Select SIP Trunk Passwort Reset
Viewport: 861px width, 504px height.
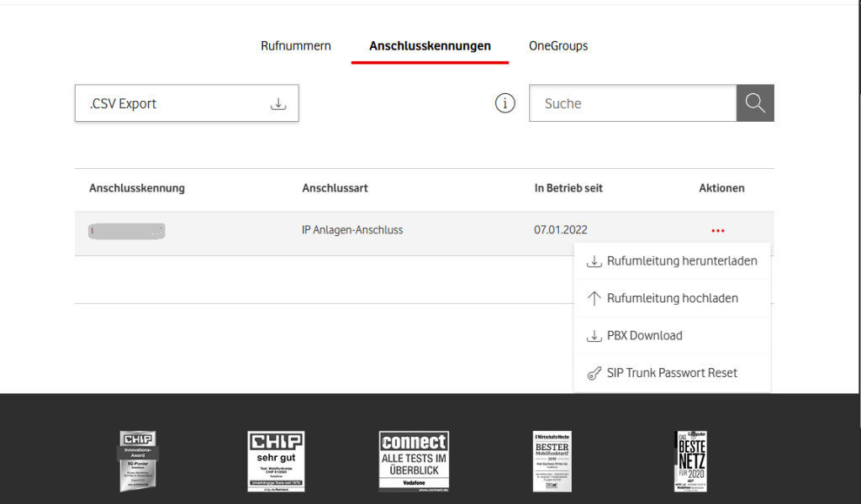(672, 373)
